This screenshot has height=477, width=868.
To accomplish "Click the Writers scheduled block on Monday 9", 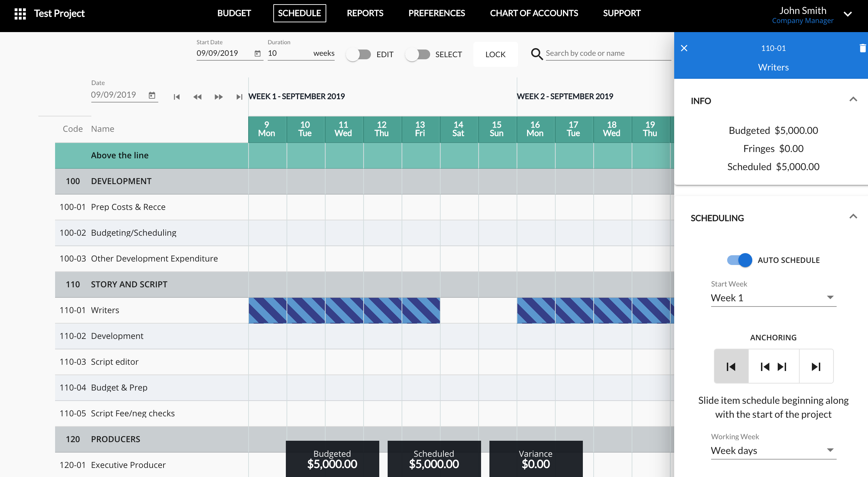I will tap(267, 310).
